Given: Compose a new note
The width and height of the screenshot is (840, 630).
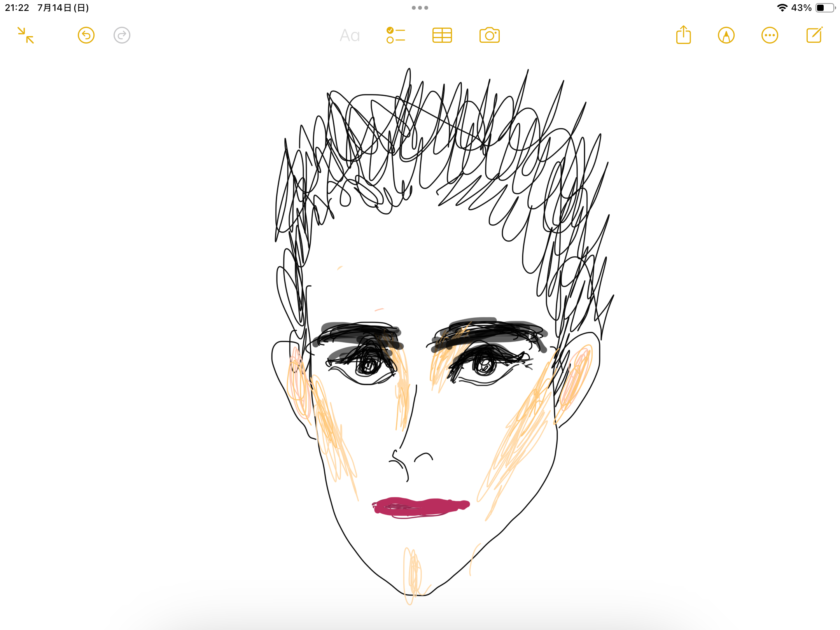Looking at the screenshot, I should tap(814, 35).
